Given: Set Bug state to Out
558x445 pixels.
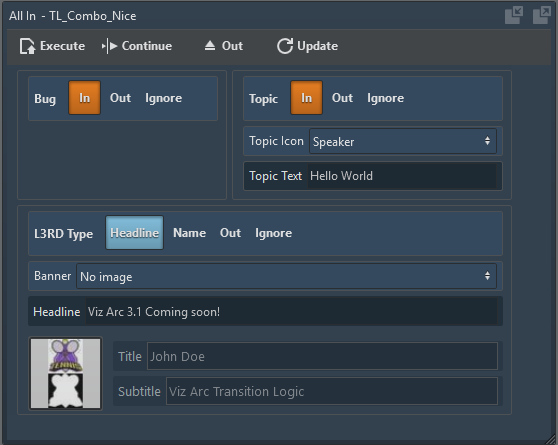Looking at the screenshot, I should 120,98.
